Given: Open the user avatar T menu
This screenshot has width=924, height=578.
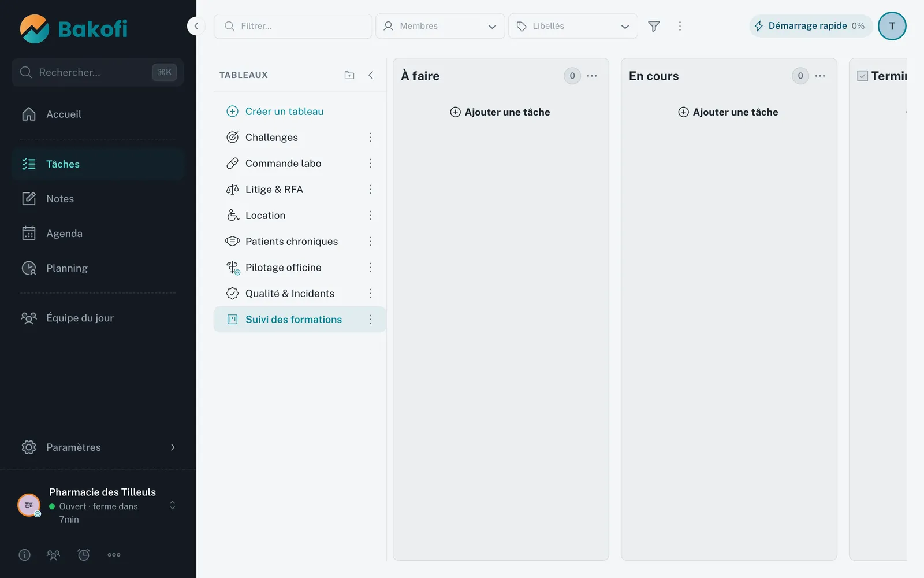Looking at the screenshot, I should (892, 26).
